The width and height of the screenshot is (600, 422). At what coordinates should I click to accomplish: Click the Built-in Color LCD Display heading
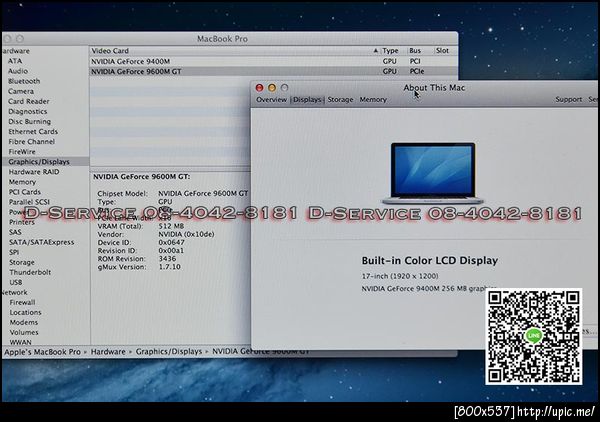tap(429, 261)
